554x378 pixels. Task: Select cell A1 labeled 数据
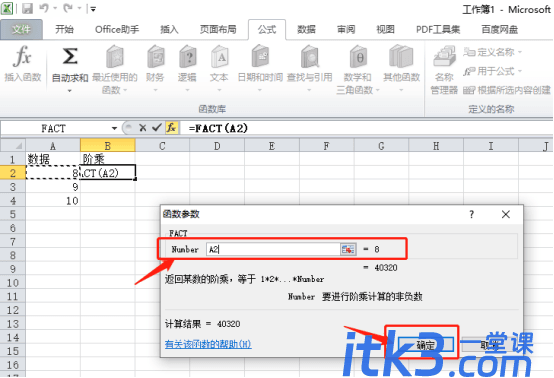[53, 159]
